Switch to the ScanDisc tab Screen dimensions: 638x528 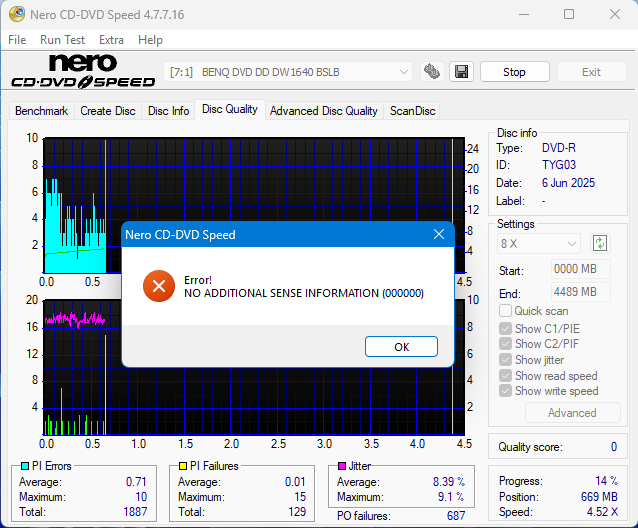tap(412, 111)
